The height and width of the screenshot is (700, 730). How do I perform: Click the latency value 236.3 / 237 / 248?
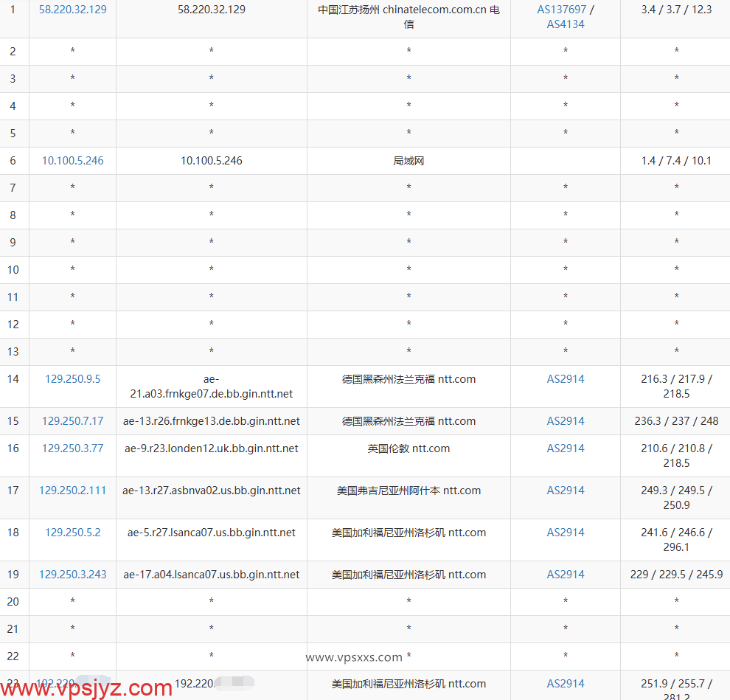point(676,421)
